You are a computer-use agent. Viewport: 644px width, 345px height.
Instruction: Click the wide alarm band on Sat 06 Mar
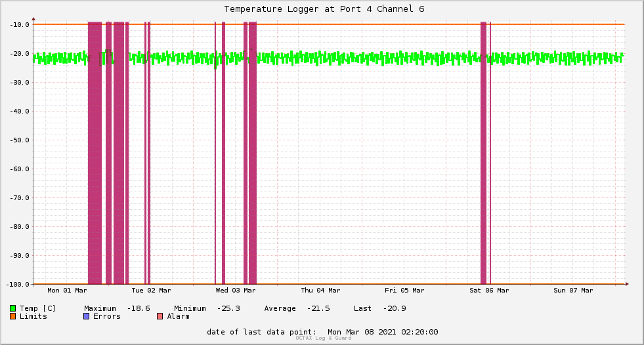[483, 153]
